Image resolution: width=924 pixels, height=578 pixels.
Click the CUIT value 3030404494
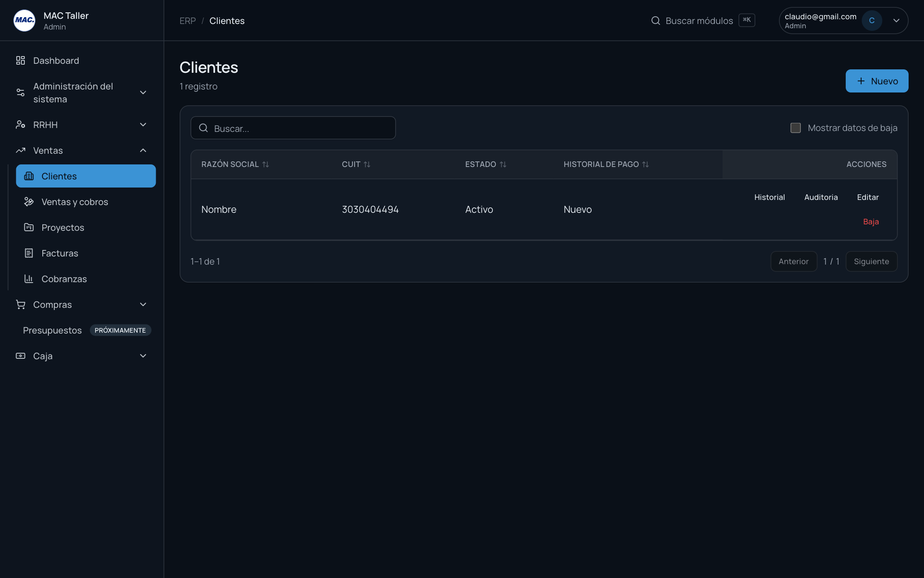pos(370,209)
